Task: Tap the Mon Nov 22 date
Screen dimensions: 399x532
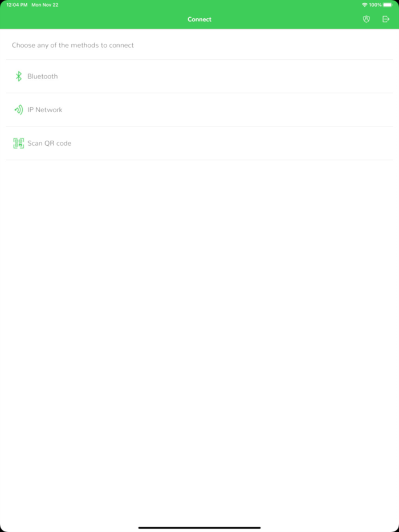Action: tap(45, 5)
